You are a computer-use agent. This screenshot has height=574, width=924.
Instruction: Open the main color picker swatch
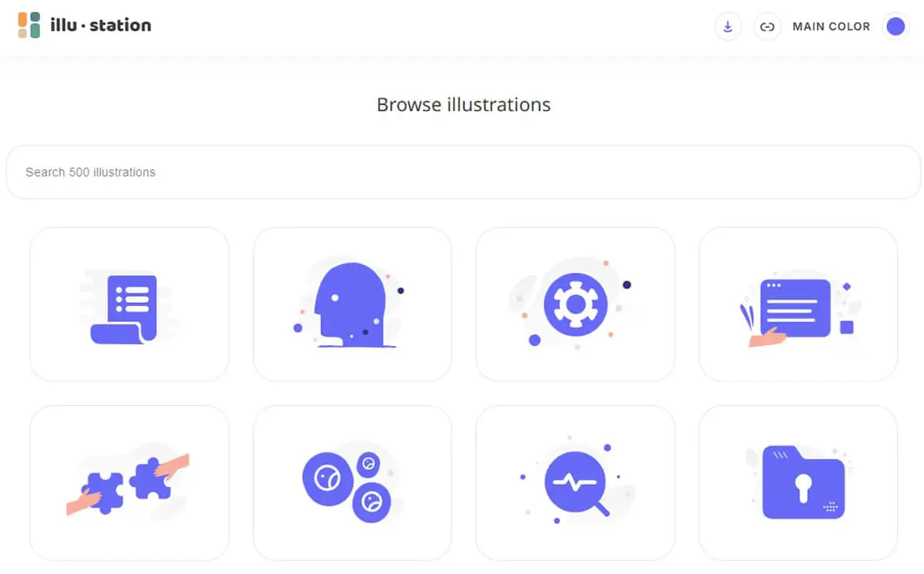896,27
